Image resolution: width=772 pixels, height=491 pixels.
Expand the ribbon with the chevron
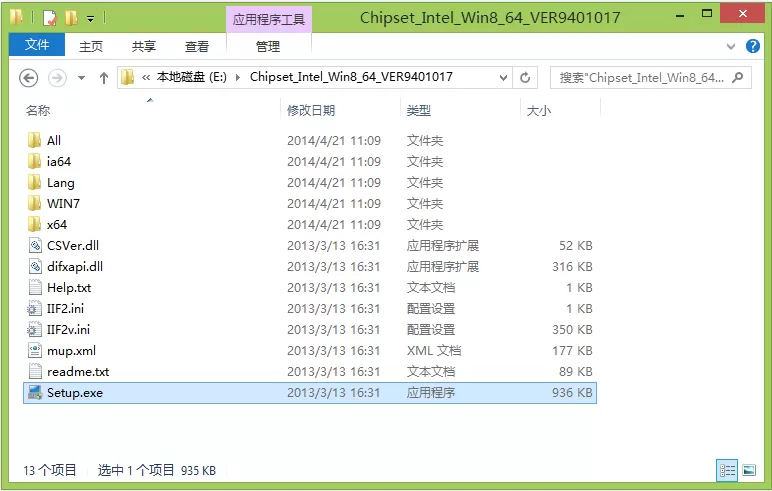point(731,46)
